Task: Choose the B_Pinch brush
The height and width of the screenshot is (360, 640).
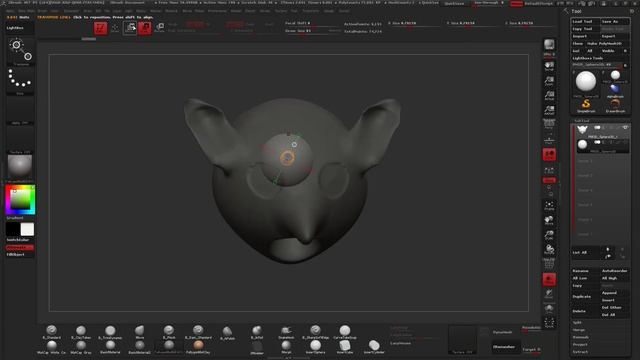Action: 169,332
